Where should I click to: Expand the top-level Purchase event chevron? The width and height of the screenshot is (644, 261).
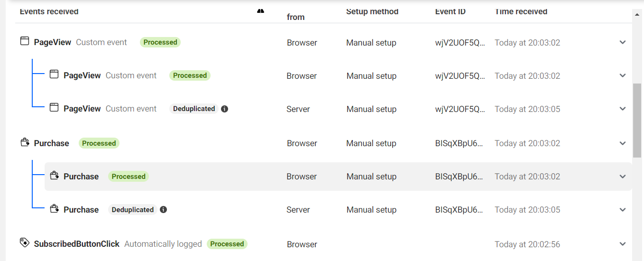623,143
